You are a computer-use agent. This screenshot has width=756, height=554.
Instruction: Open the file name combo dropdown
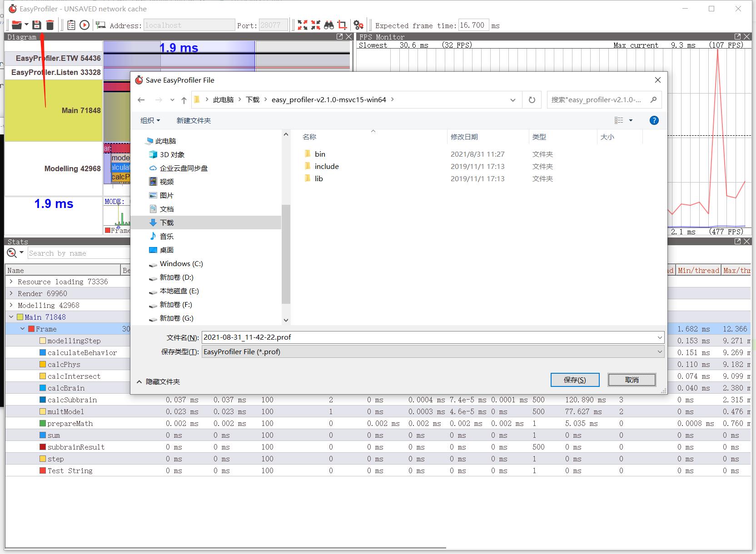pos(660,337)
